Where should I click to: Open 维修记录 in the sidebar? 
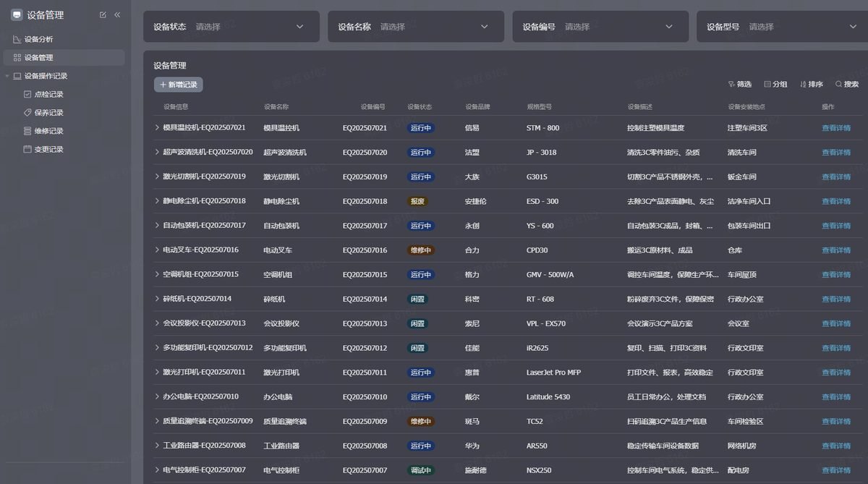point(48,131)
